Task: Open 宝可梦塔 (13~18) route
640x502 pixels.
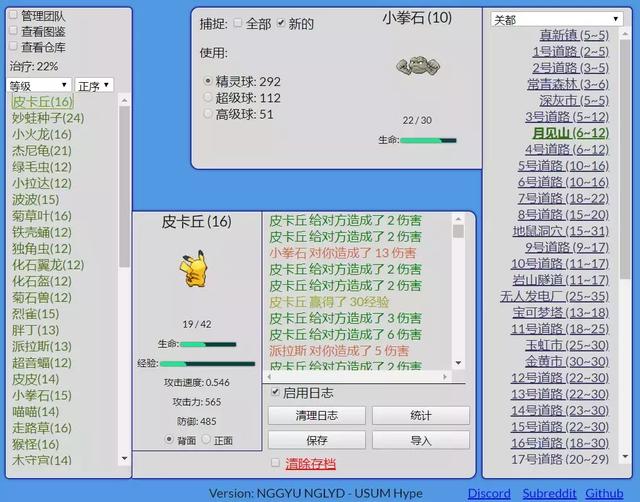Action: [561, 313]
